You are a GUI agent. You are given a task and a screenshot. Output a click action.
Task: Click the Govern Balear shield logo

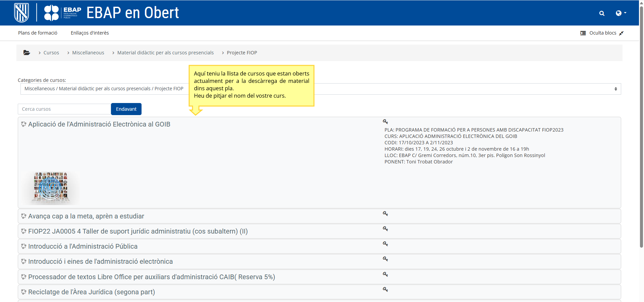[21, 13]
